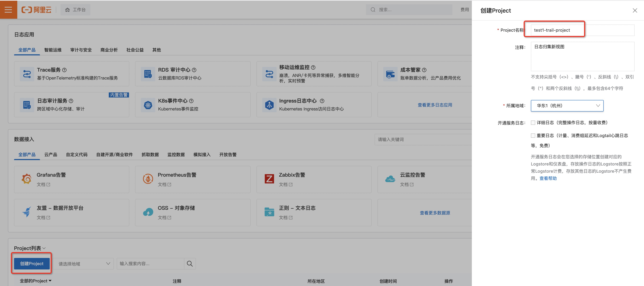Expand the 全部的Project filter arrow
The width and height of the screenshot is (644, 286).
50,281
